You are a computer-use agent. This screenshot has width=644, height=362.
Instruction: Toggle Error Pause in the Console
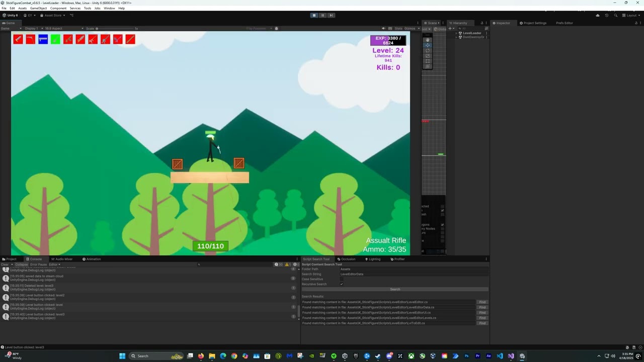coord(38,264)
